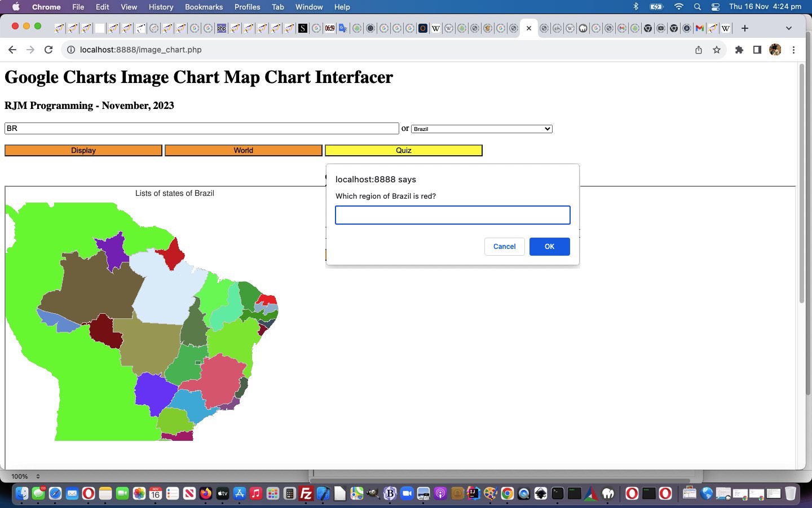Open the Profiles menu
The image size is (812, 508).
[x=247, y=7]
